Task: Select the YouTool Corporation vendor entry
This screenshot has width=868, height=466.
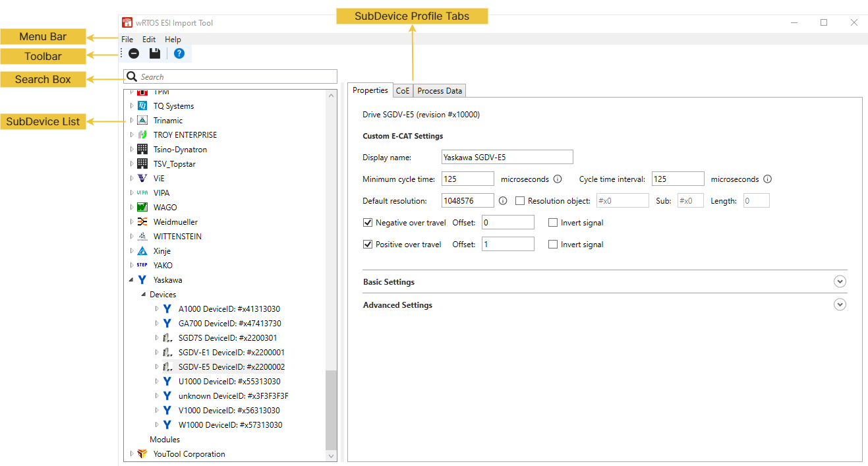Action: (x=189, y=454)
